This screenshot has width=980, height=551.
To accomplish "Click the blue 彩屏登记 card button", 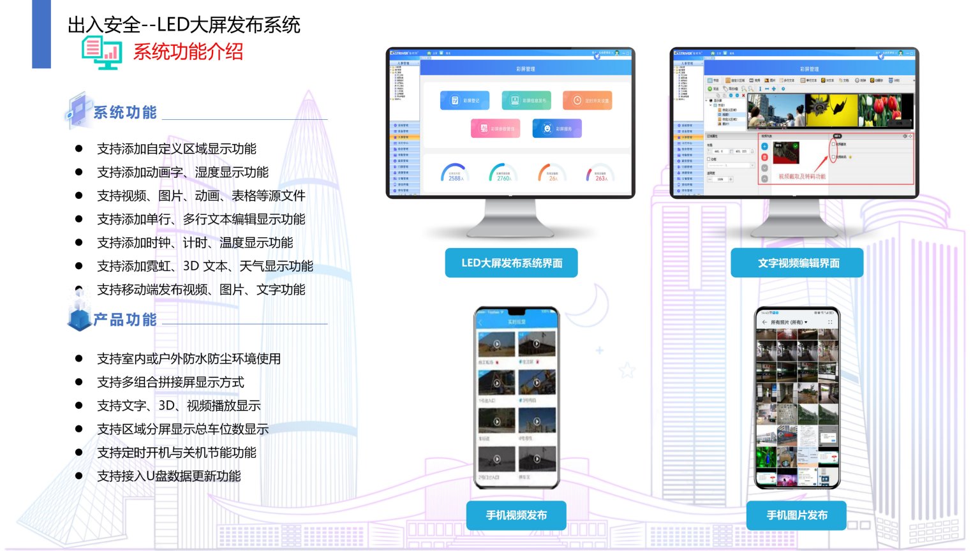I will pyautogui.click(x=464, y=101).
